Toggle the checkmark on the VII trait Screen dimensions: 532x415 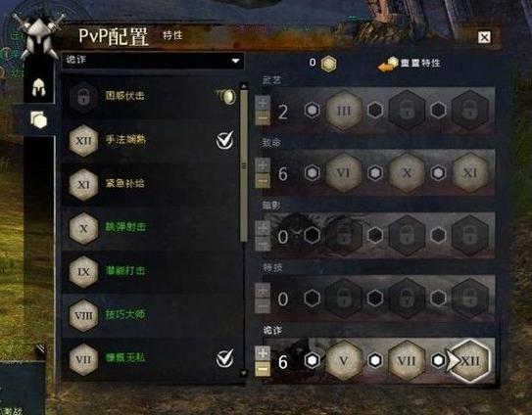tap(225, 358)
